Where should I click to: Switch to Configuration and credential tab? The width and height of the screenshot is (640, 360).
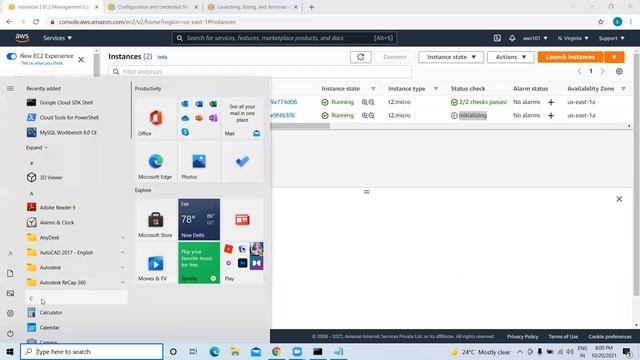click(x=152, y=7)
